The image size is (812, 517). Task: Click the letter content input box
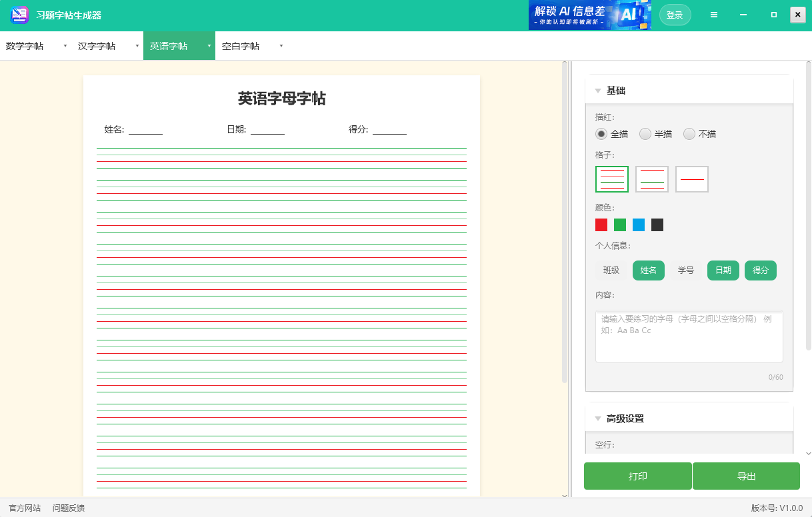click(689, 336)
